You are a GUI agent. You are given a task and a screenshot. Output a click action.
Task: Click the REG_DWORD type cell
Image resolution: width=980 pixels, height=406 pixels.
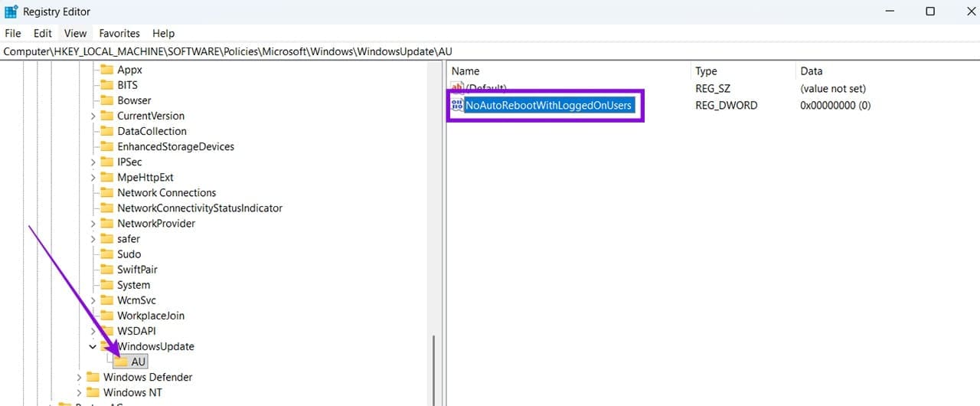726,105
